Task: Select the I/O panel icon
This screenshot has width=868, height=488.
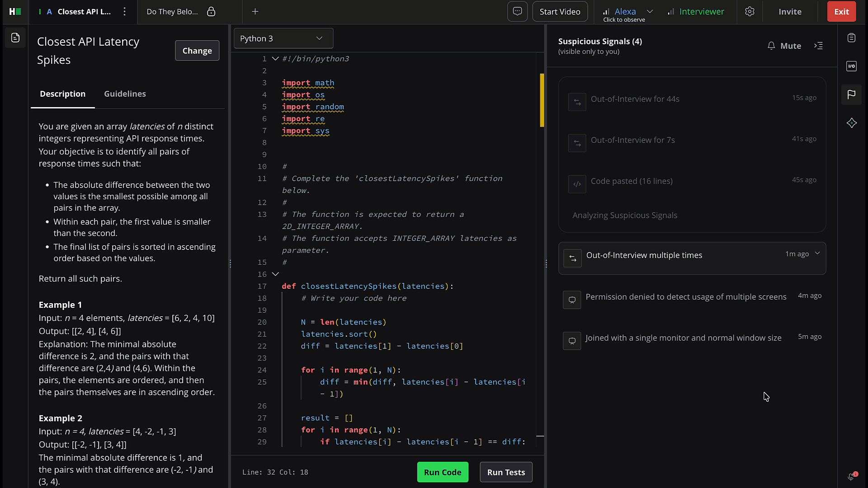Action: pos(852,66)
